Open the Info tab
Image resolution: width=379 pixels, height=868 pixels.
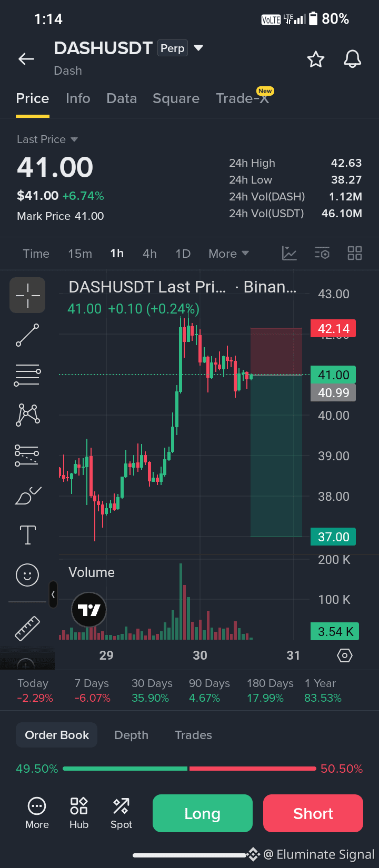[x=78, y=98]
